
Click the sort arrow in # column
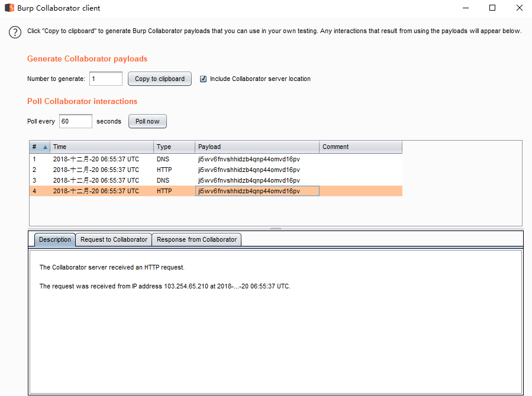click(45, 147)
